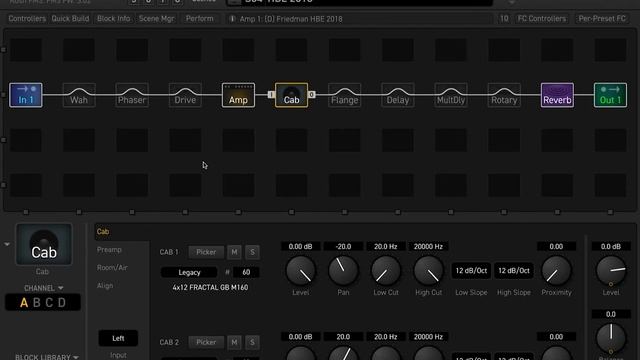Click the CAB 1 Level knob
Screen dimensions: 640x360
(301, 271)
